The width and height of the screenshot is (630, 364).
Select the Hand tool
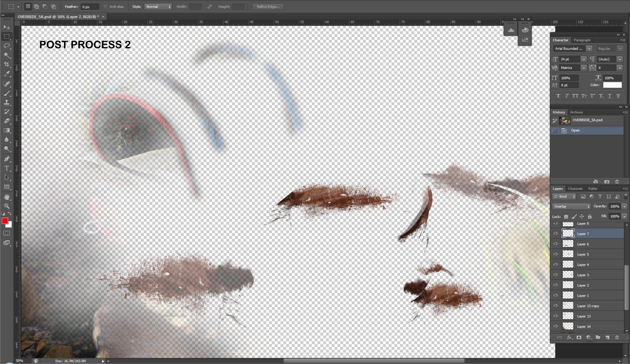point(7,197)
